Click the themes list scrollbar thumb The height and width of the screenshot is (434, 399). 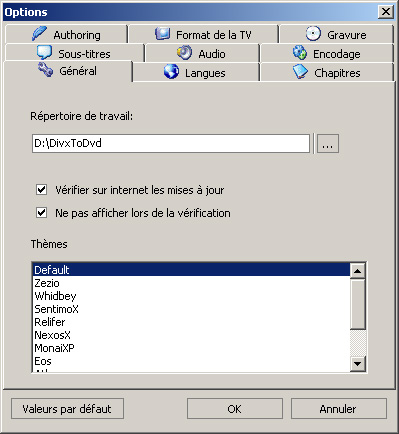pyautogui.click(x=358, y=304)
